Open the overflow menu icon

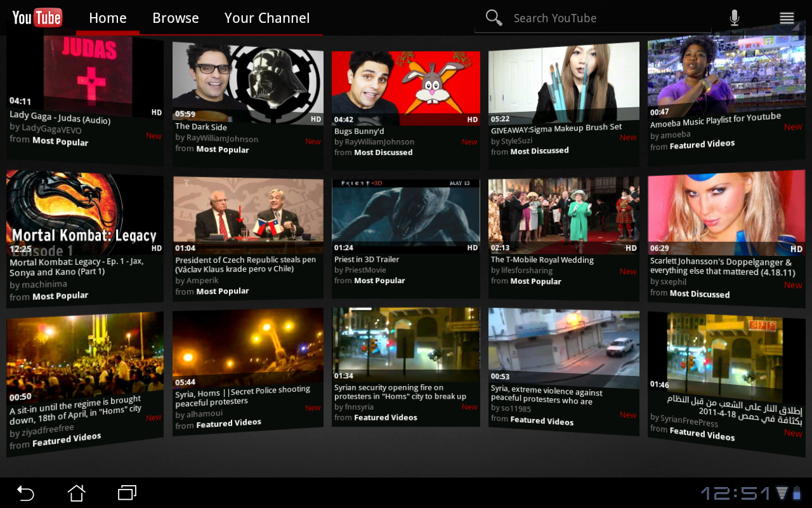tap(787, 18)
